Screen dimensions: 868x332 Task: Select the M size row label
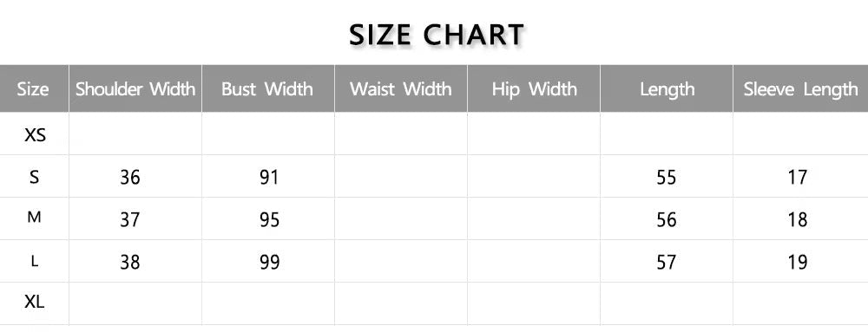(35, 218)
